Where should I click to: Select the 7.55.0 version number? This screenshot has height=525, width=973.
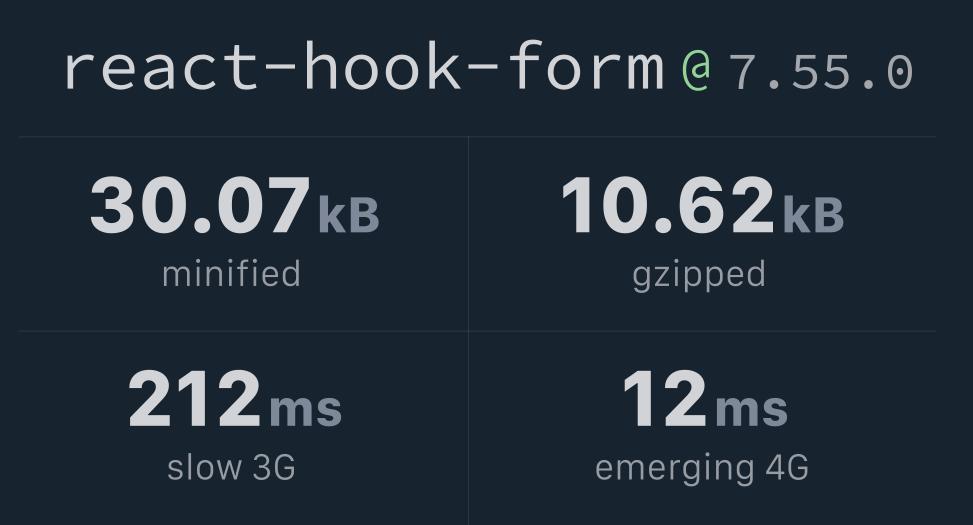click(x=820, y=72)
